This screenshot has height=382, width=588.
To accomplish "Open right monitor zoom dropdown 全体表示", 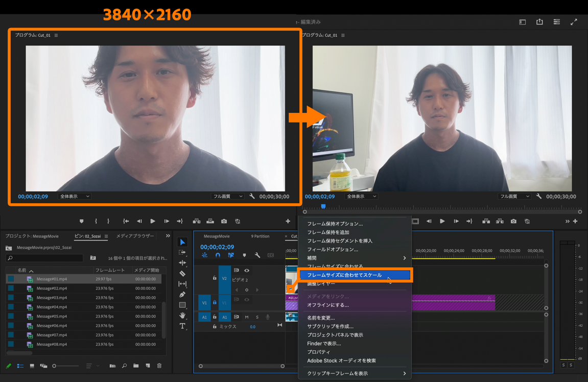I will (x=361, y=197).
